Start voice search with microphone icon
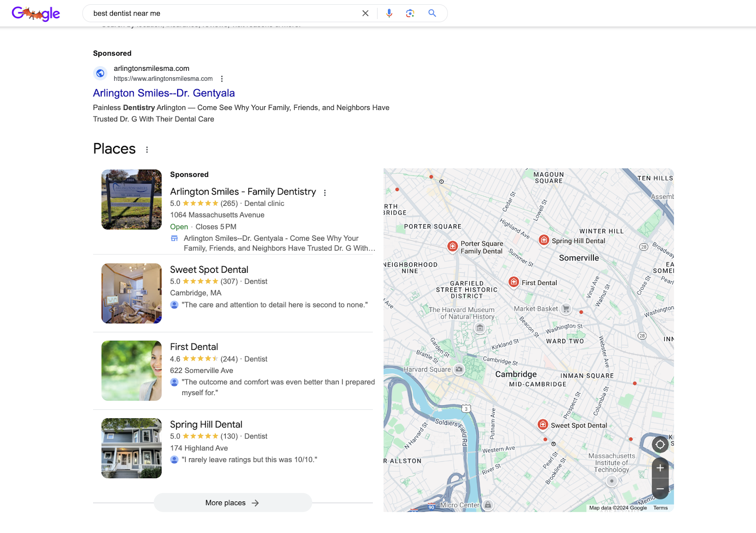756x533 pixels. [389, 13]
